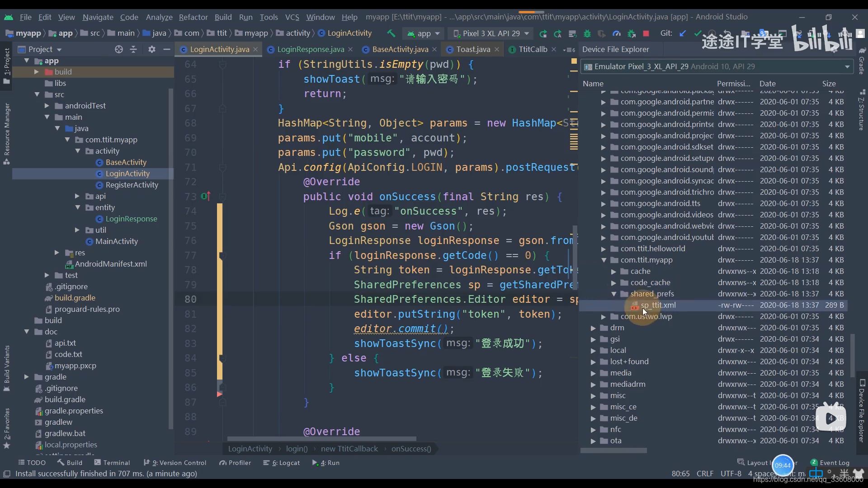Open the Profile app gauge icon

click(x=617, y=33)
